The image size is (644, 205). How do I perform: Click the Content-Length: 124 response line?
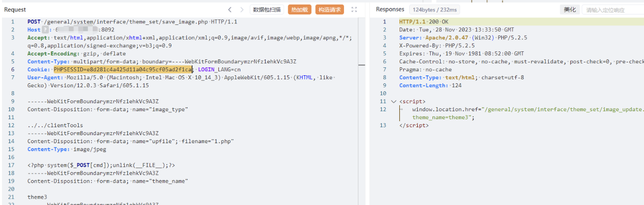[x=429, y=85]
